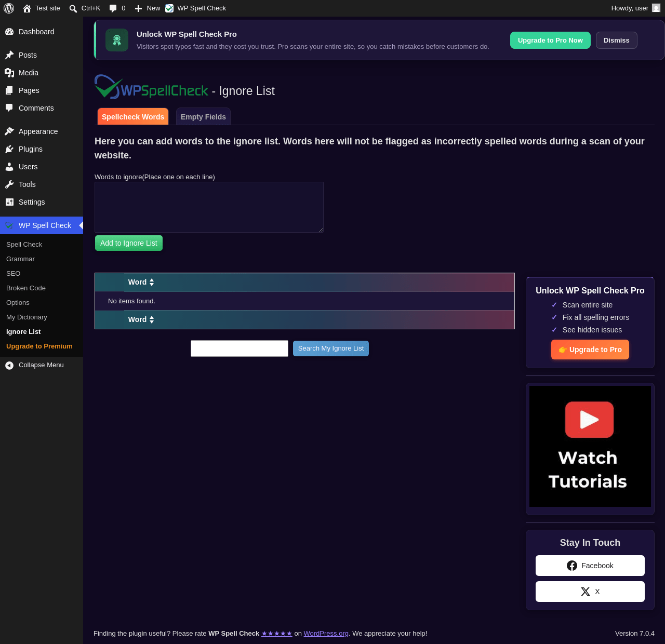Screen dimensions: 665x644
Task: Click the Media icon in sidebar
Action: coord(9,73)
